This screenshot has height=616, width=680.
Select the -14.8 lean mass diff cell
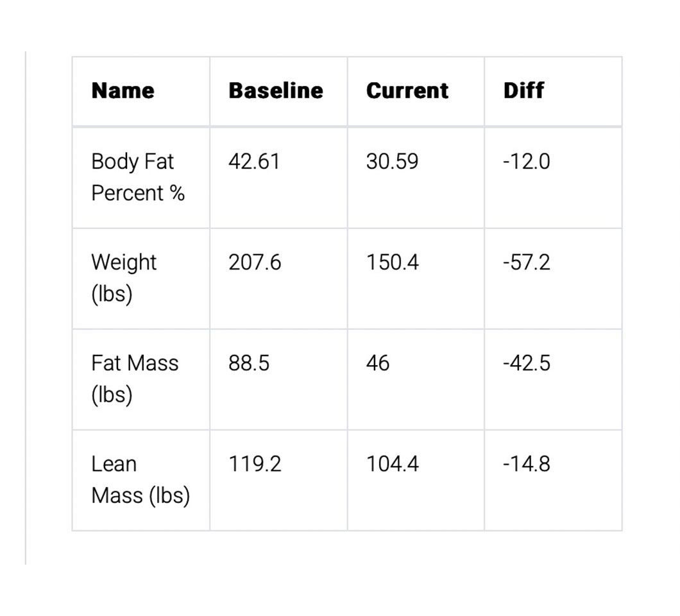[527, 464]
